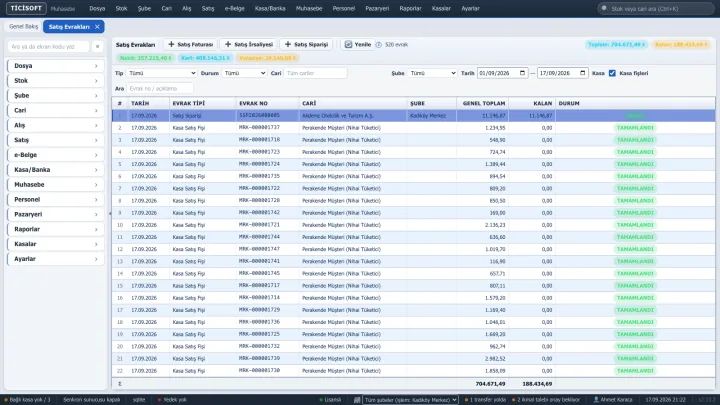Click the 2 ikmal talebi onay bekliyor link
The width and height of the screenshot is (720, 405).
tap(546, 400)
